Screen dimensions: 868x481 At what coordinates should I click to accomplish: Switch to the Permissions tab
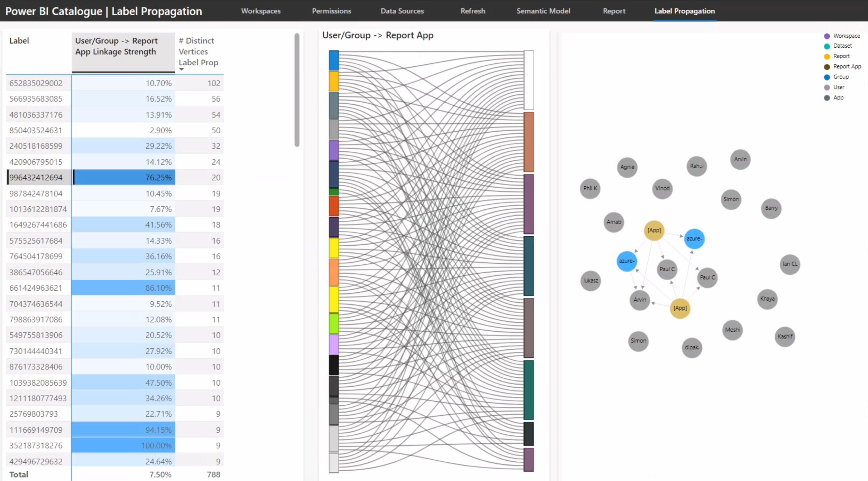coord(331,11)
